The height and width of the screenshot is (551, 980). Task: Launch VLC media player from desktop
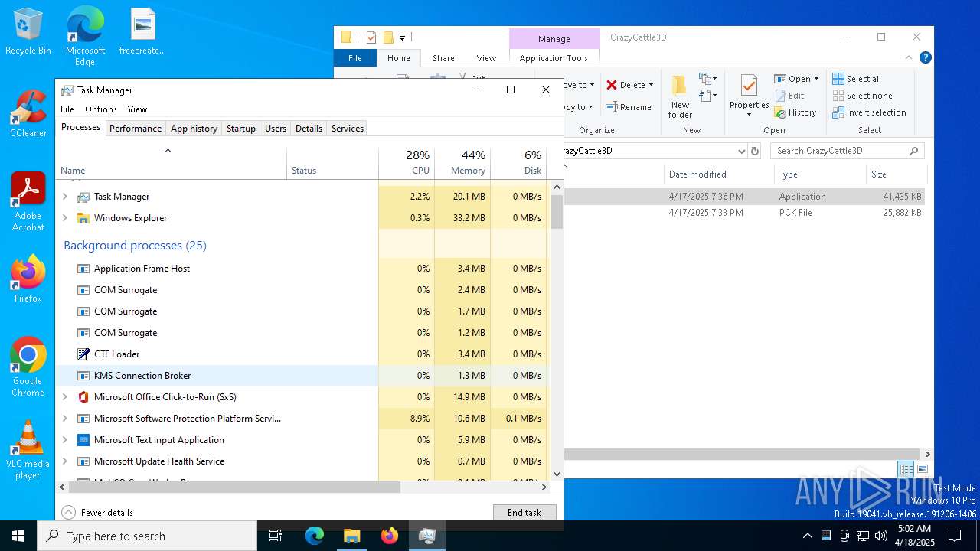(28, 449)
